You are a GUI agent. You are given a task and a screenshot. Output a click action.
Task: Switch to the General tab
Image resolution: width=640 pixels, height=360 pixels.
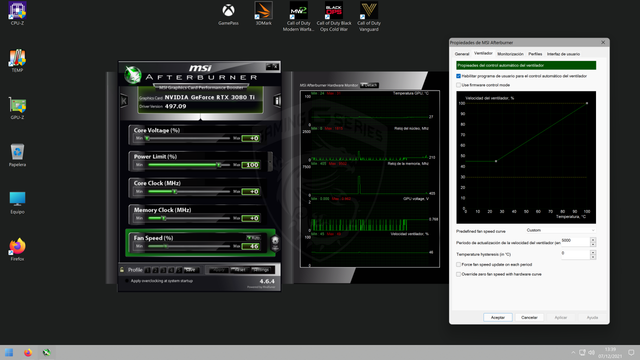(462, 54)
